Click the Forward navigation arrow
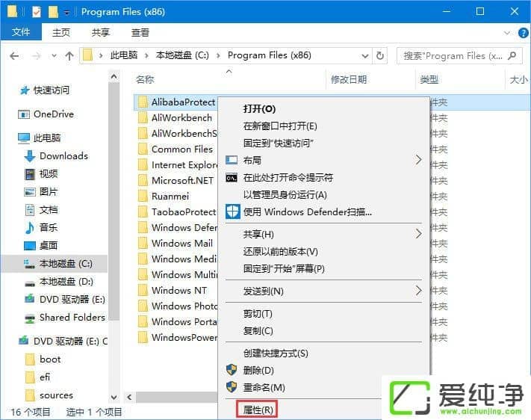 36,56
